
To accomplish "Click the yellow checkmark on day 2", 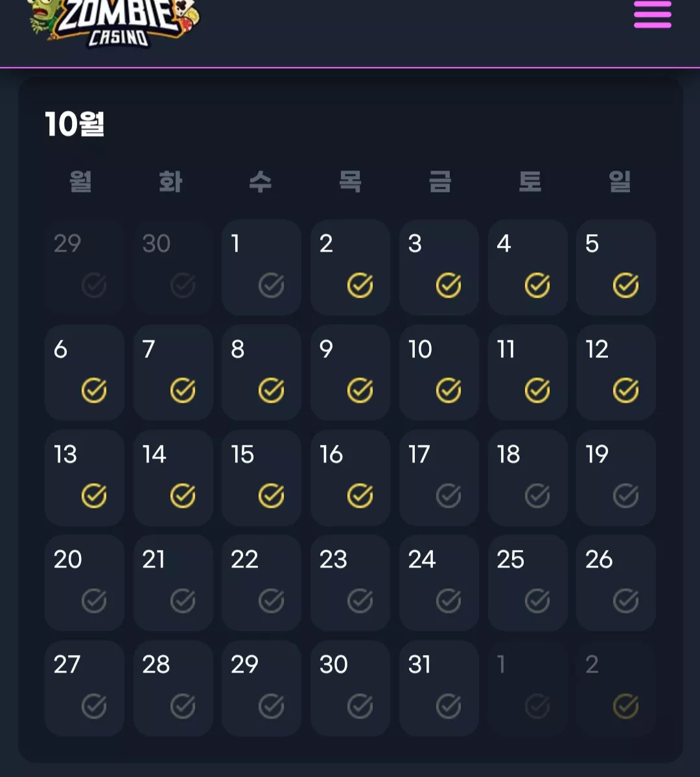I will click(360, 285).
